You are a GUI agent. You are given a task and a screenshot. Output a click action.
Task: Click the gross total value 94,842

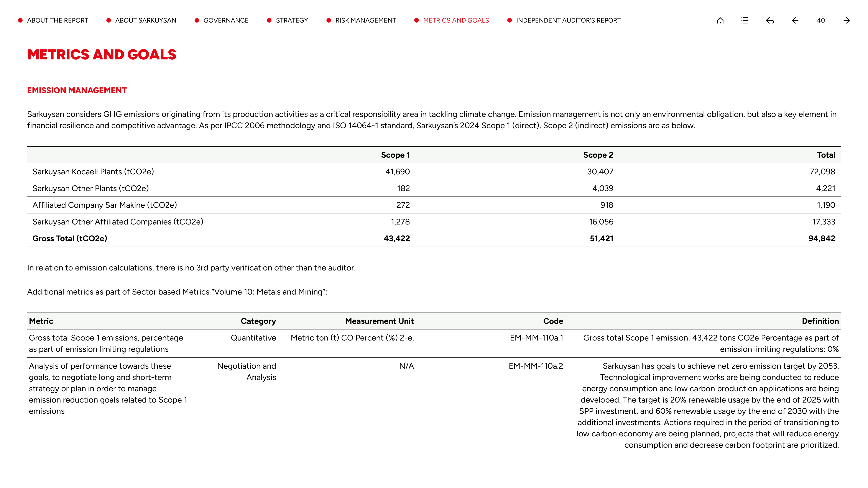(822, 238)
